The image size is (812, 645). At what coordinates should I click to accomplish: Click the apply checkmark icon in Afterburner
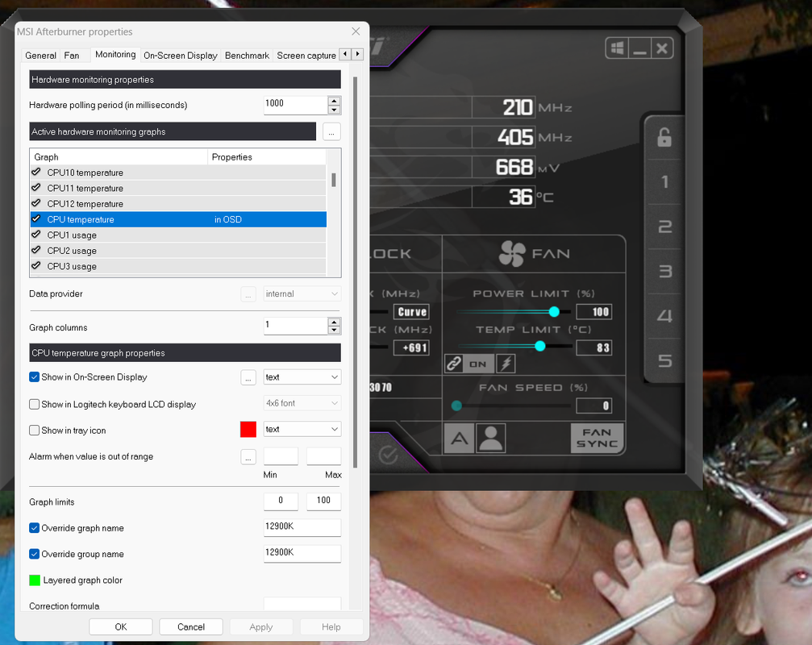[388, 455]
